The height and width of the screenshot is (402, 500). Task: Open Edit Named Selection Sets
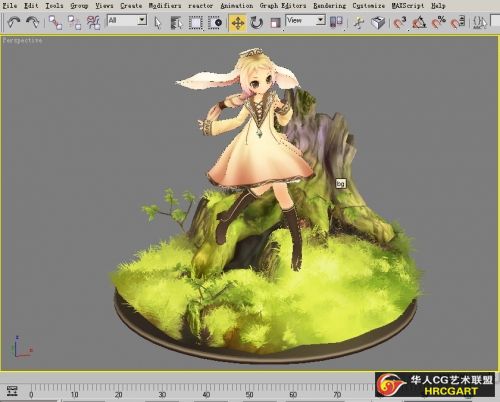pos(480,22)
